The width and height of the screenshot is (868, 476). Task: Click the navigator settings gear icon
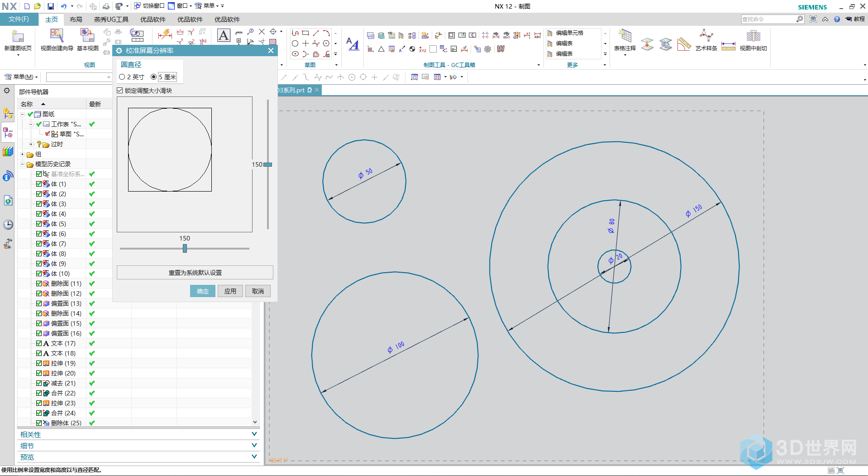pos(7,91)
